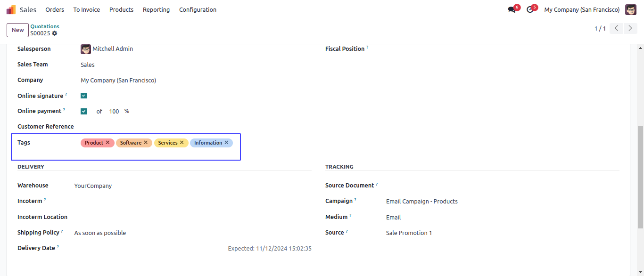
Task: Click the New button
Action: coord(18,30)
